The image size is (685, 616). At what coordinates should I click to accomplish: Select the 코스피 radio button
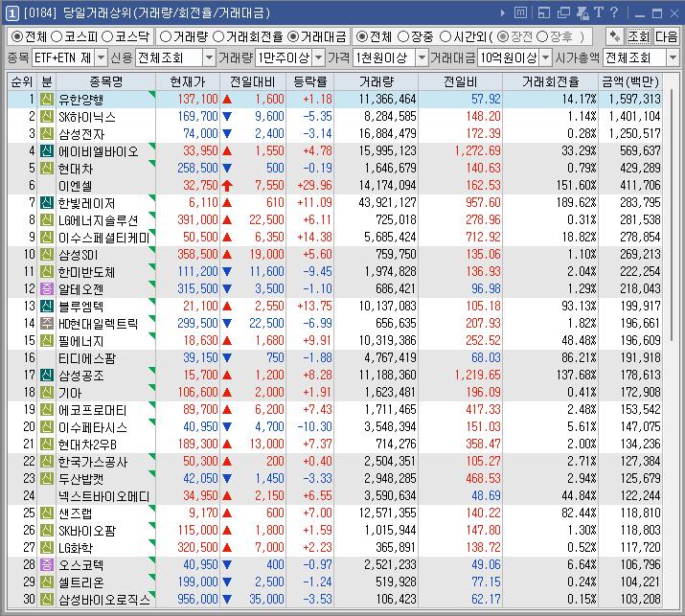click(57, 36)
